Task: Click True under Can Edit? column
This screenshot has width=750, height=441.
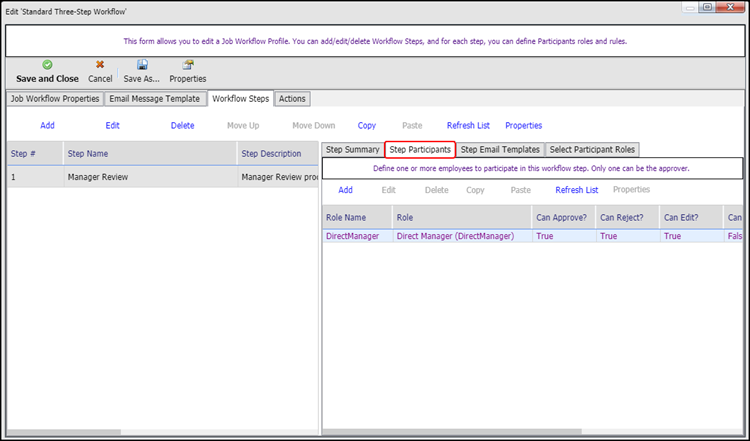Action: pyautogui.click(x=691, y=236)
